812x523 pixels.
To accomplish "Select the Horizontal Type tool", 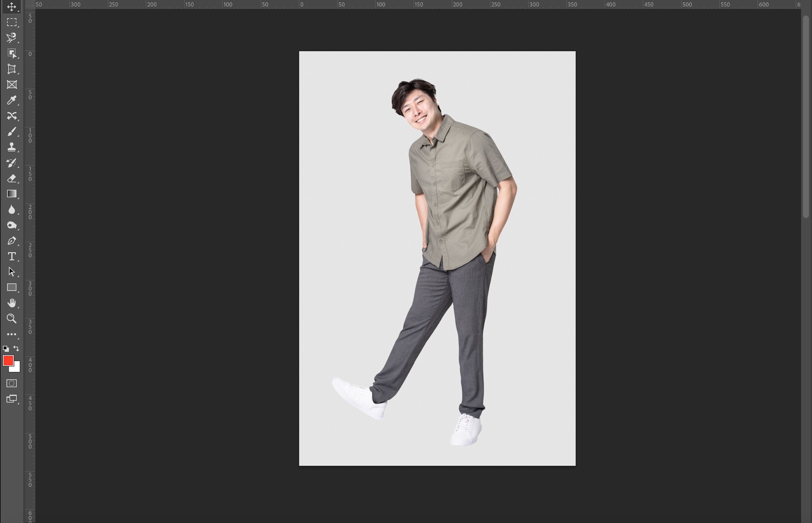I will 12,257.
